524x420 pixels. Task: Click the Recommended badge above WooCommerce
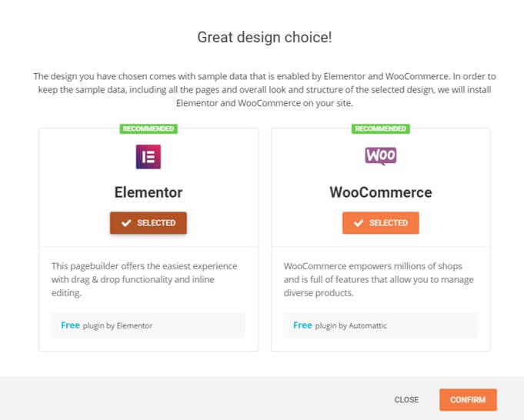tap(380, 128)
